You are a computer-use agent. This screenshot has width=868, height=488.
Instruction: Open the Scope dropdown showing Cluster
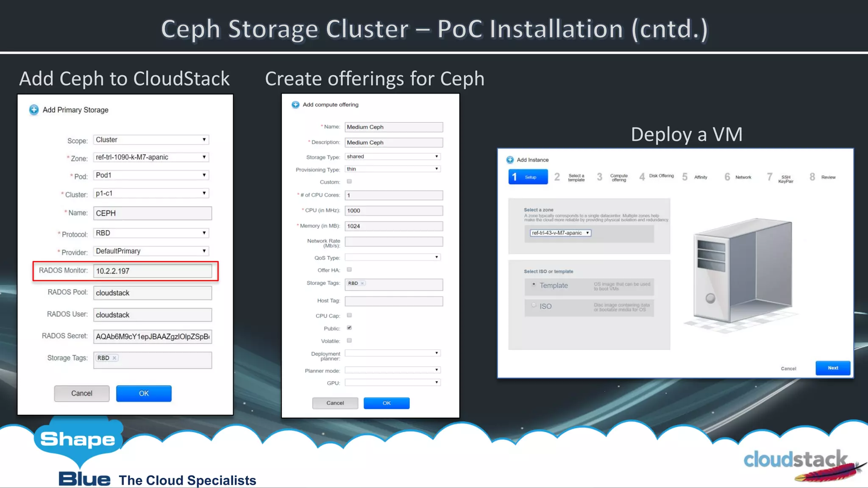click(151, 140)
